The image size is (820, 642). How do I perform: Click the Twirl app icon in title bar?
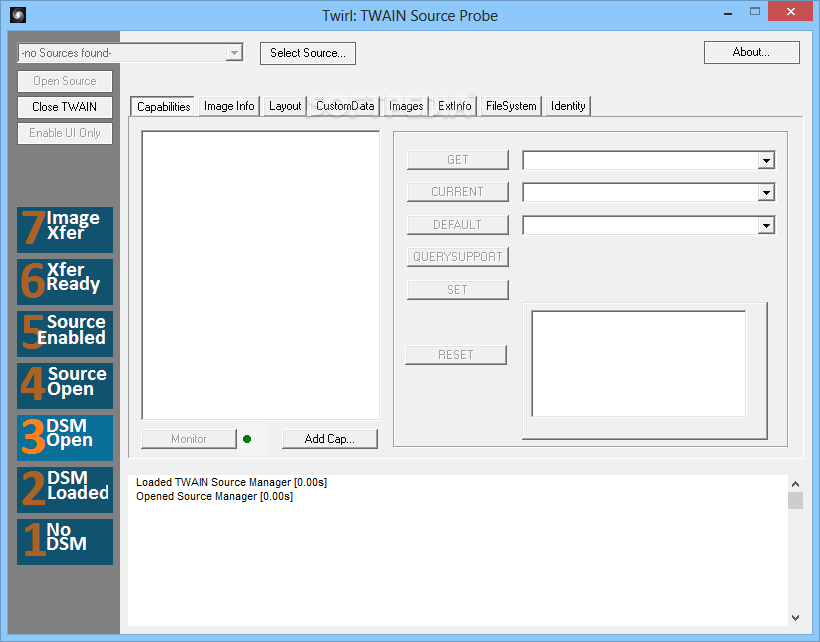point(17,15)
